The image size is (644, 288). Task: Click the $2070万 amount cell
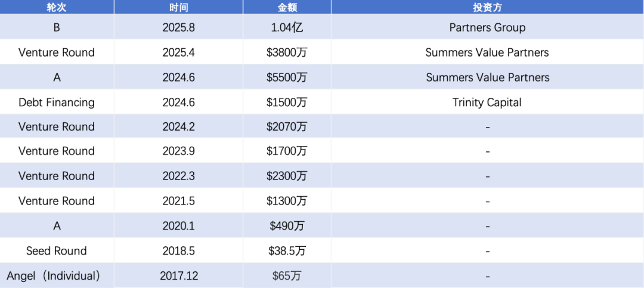pos(287,126)
